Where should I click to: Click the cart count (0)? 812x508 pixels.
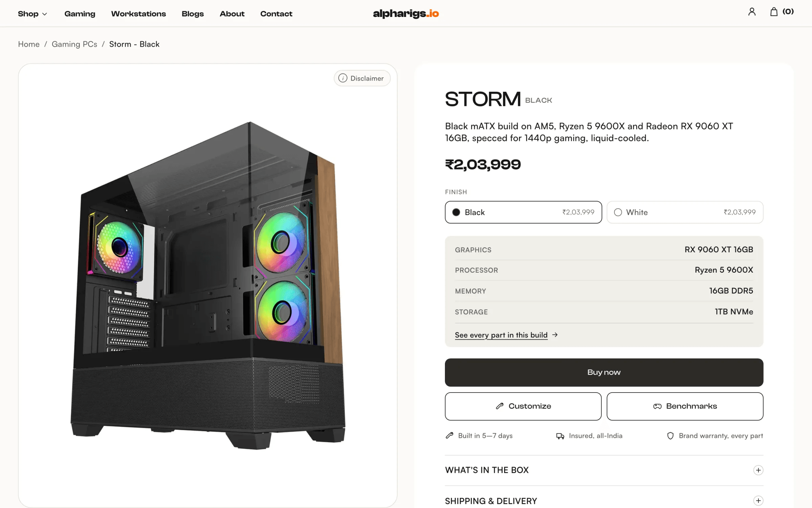788,12
